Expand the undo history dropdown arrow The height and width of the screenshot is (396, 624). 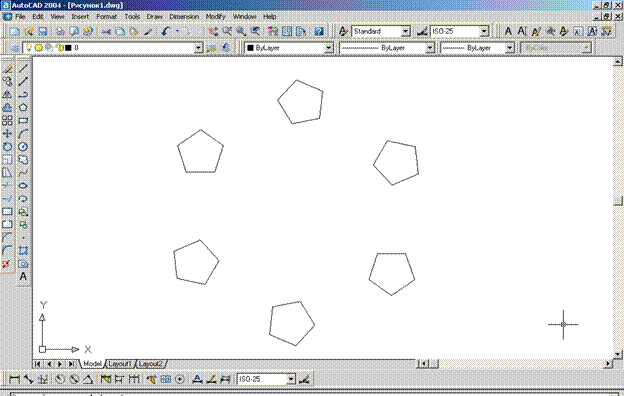[x=177, y=31]
